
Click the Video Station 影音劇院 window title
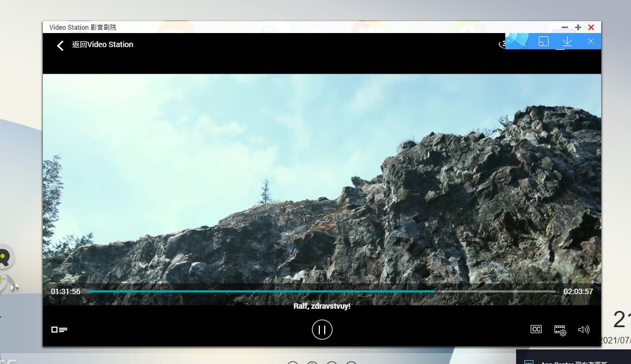pyautogui.click(x=82, y=27)
